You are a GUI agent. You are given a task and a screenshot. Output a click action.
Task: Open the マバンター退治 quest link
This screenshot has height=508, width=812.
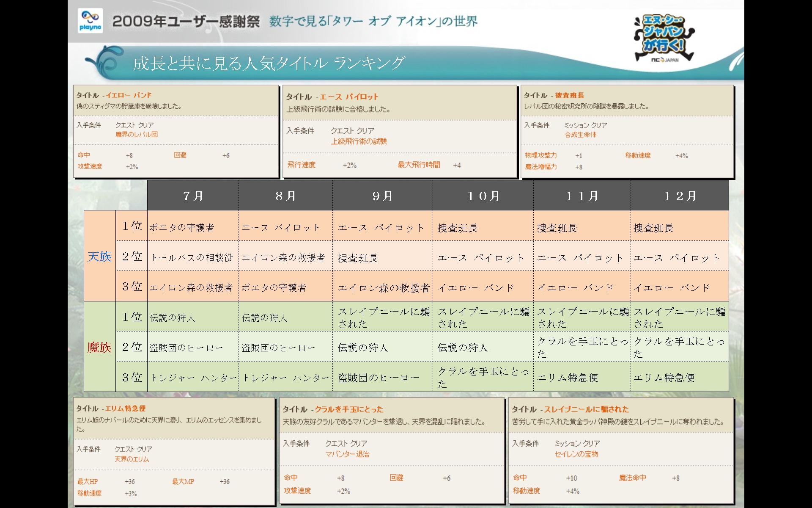347,454
